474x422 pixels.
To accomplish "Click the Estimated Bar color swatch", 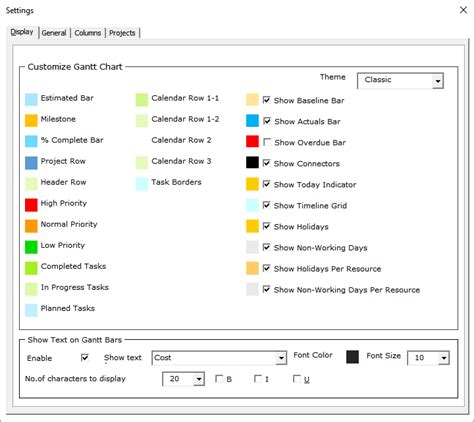I will 31,100.
